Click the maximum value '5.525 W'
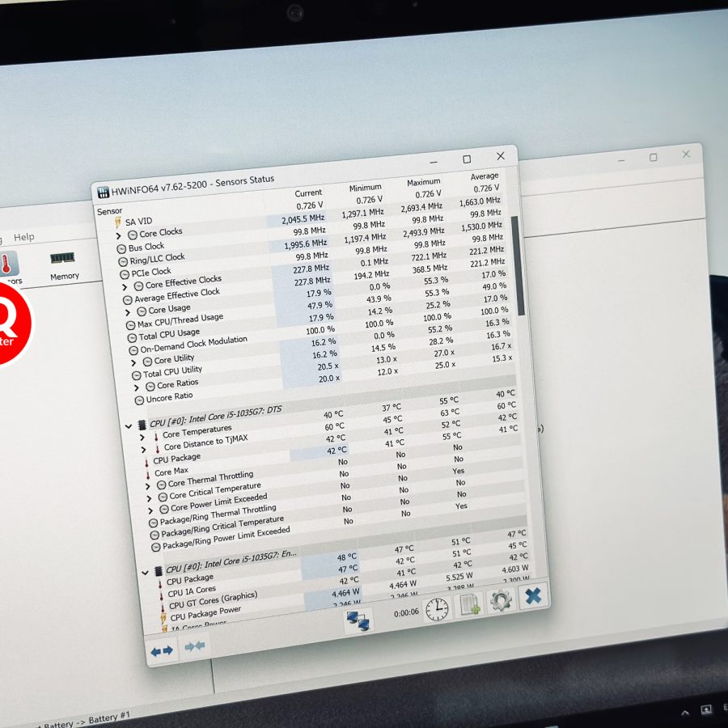This screenshot has height=728, width=728. [x=459, y=577]
